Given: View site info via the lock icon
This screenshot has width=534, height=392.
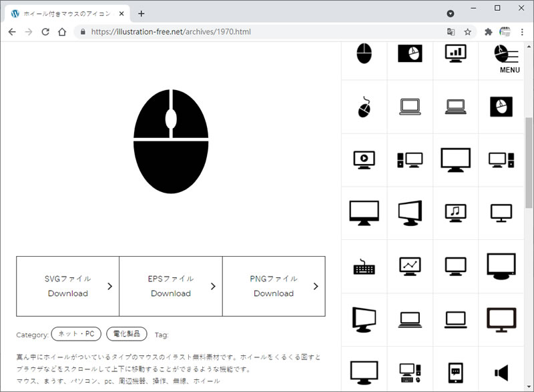Looking at the screenshot, I should tap(83, 32).
